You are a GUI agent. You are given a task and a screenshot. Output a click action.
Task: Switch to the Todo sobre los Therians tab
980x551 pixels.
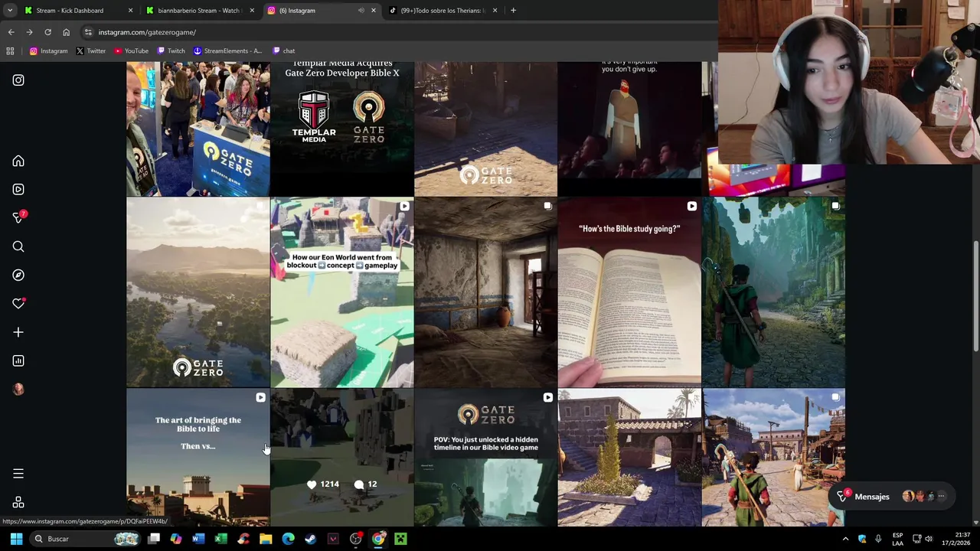click(x=443, y=11)
